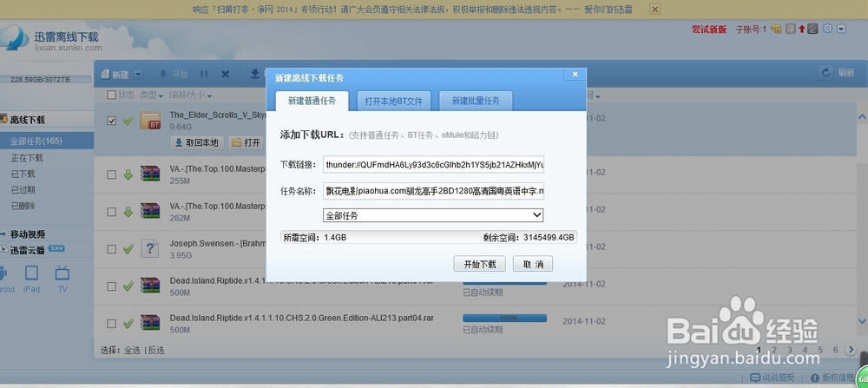Image resolution: width=868 pixels, height=388 pixels.
Task: Click the 开始 start-download toolbar button
Action: tap(174, 74)
